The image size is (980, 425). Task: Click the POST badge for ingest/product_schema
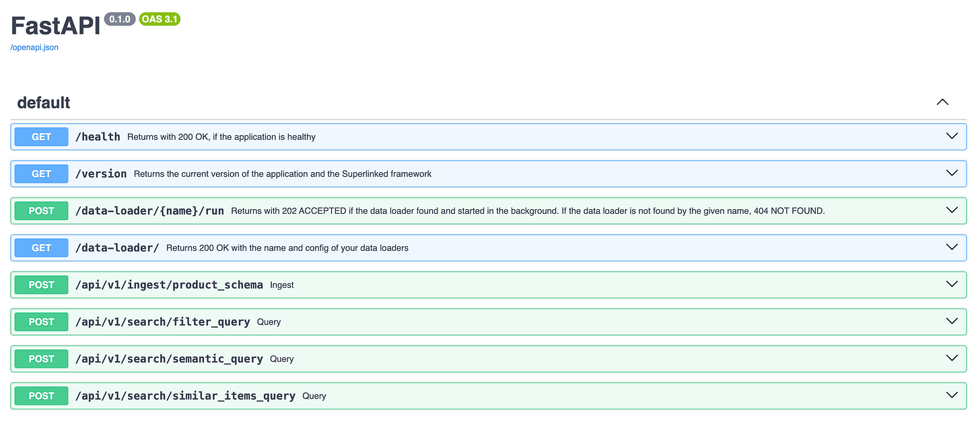[42, 284]
